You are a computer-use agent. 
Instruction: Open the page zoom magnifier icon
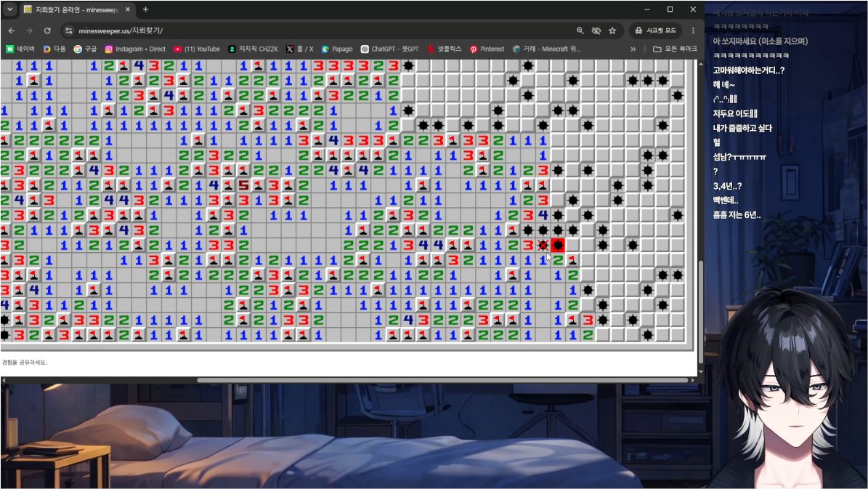pyautogui.click(x=580, y=31)
